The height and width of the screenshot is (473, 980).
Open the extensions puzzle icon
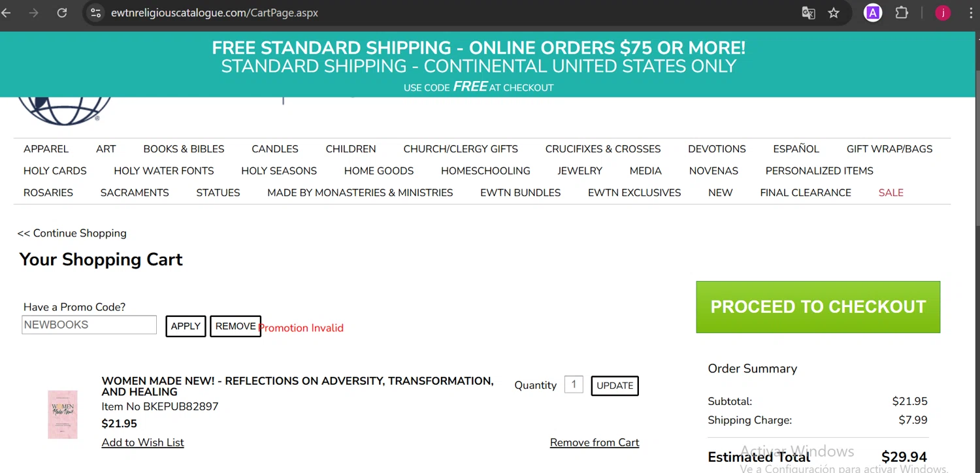902,12
